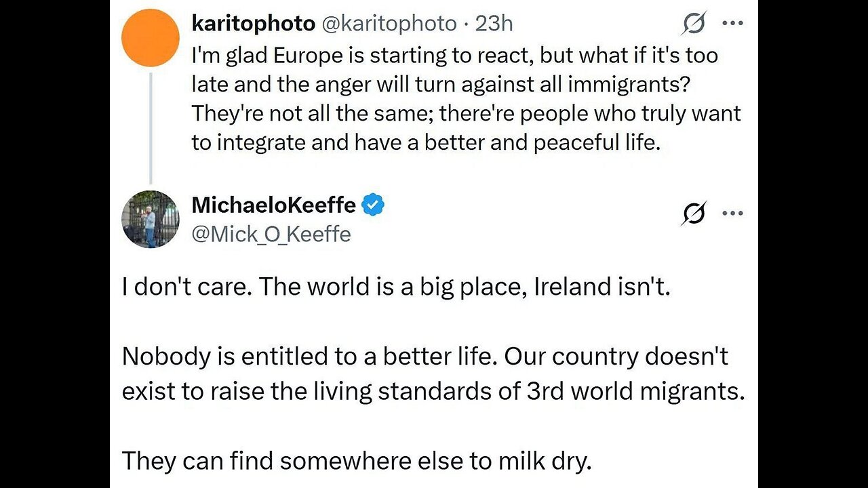
Task: Open more options on MichaeloKeeffe's tweet
Action: [x=732, y=213]
